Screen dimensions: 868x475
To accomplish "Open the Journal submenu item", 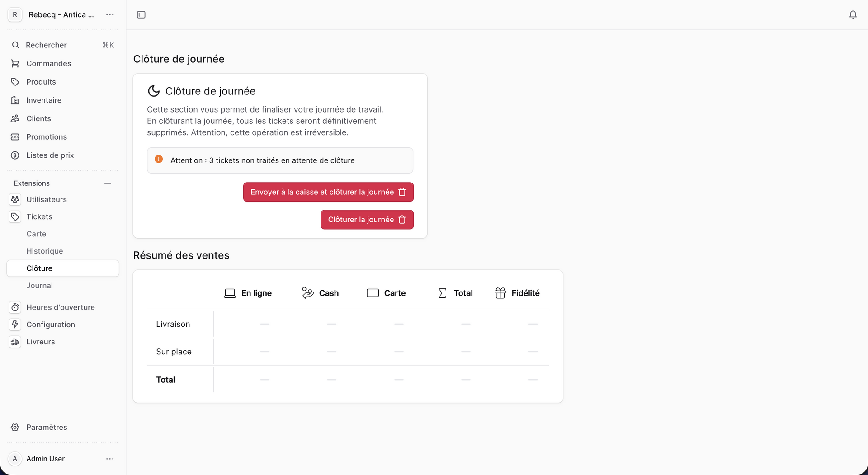I will click(x=40, y=286).
